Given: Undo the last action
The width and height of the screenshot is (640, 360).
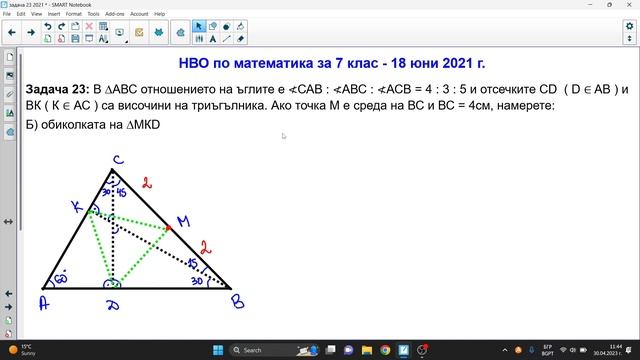Looking at the screenshot, I should 48,27.
